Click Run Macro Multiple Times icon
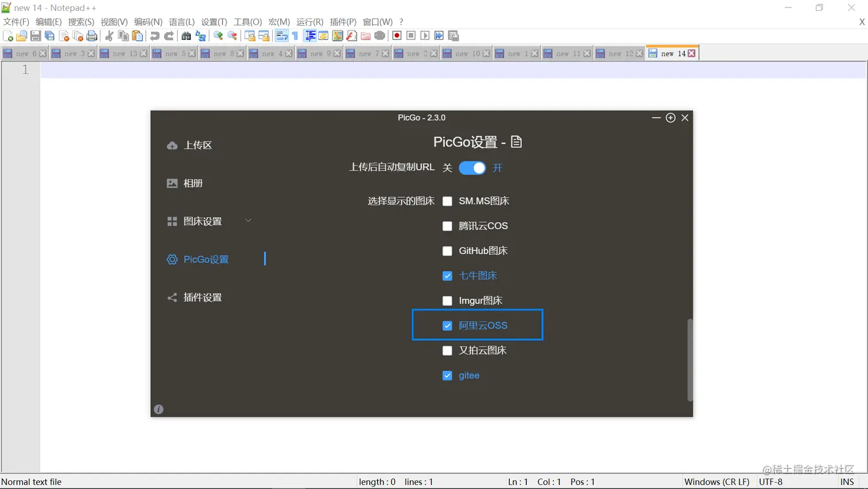 pos(439,36)
